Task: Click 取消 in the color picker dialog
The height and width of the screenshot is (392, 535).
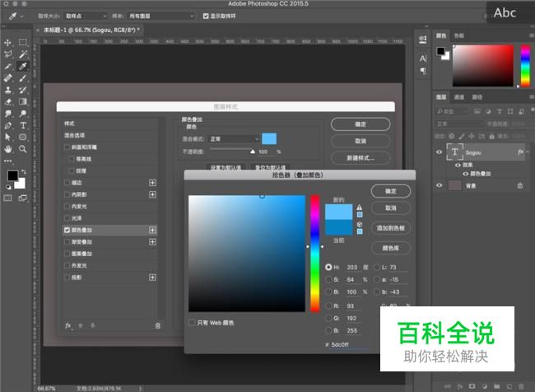Action: [x=391, y=208]
